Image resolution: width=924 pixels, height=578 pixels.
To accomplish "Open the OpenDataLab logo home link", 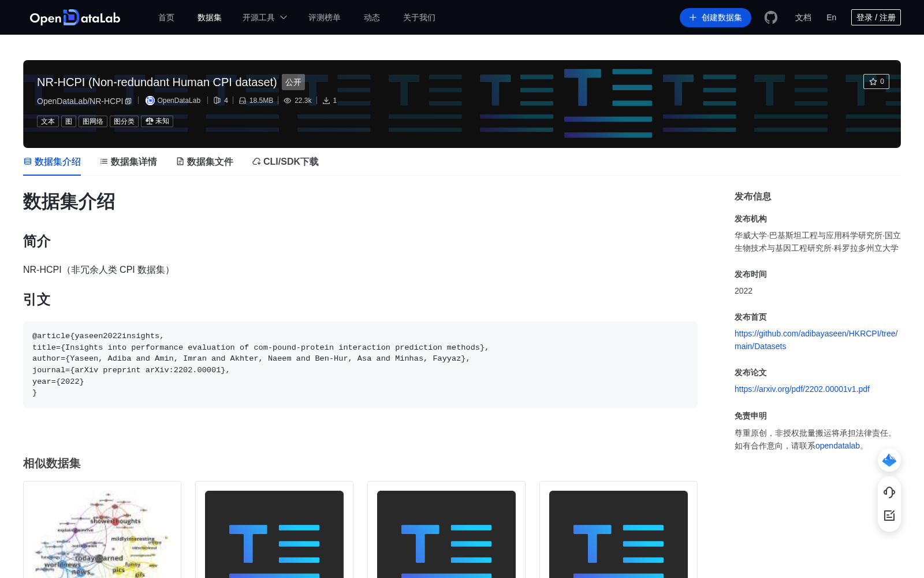I will pyautogui.click(x=75, y=17).
